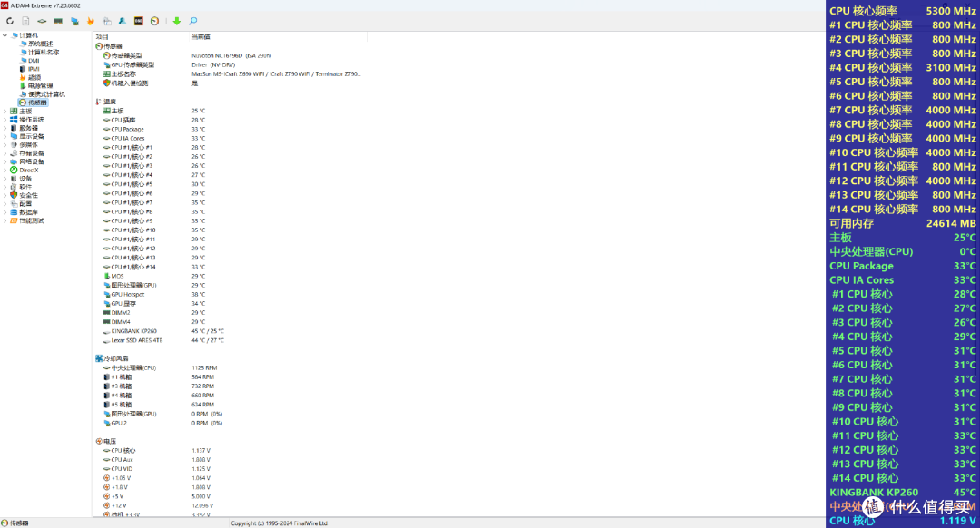Click the 设备 tree item icon
980x528 pixels.
pos(14,179)
